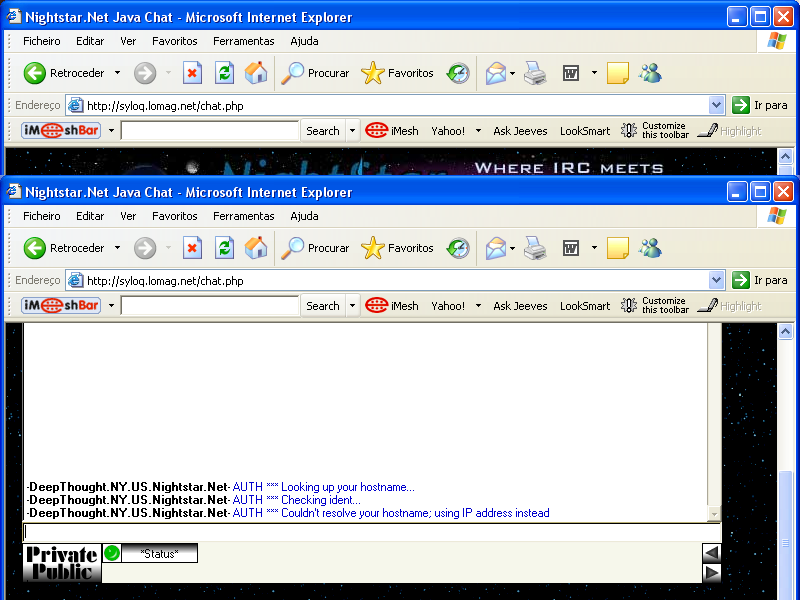The image size is (800, 600).
Task: Open Procurar search in background window
Action: click(315, 73)
